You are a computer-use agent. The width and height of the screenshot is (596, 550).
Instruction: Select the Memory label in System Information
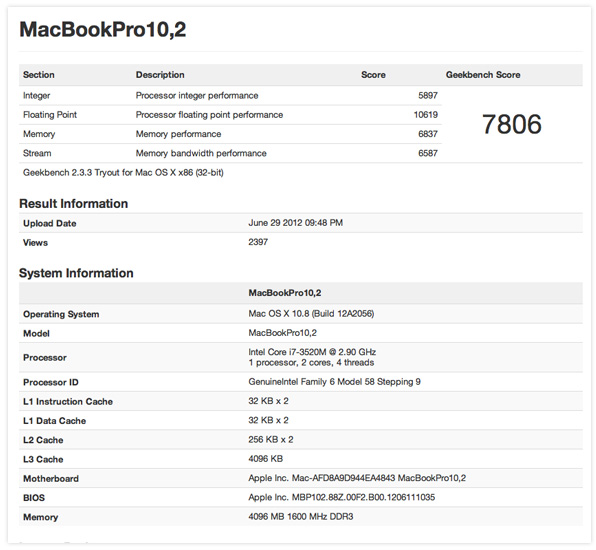(x=40, y=517)
